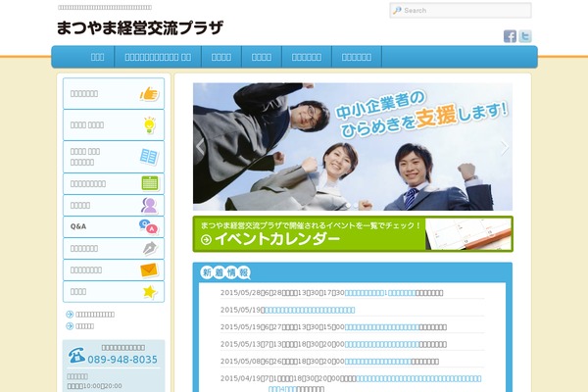Image resolution: width=588 pixels, height=392 pixels.
Task: Click the upper circled-arrow icon below the sidebar menu
Action: (70, 315)
